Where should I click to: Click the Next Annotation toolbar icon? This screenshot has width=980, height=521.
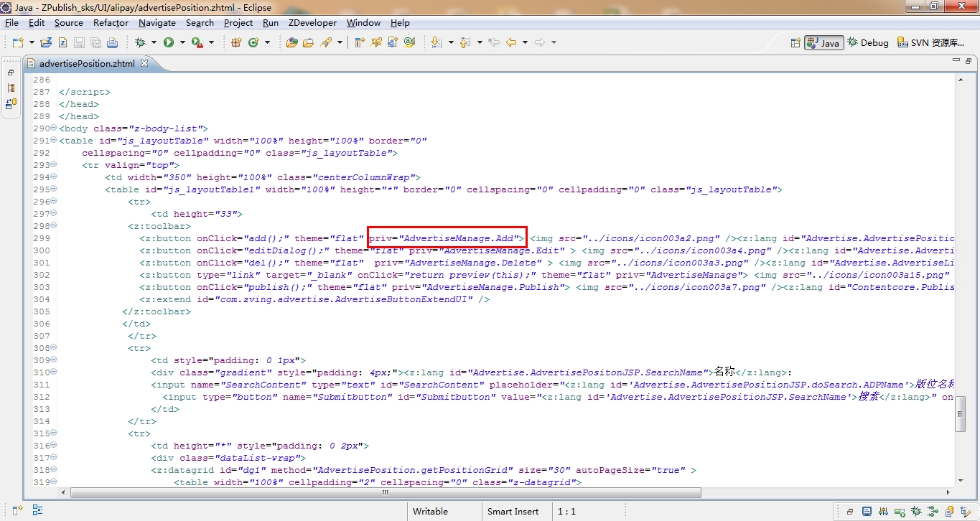[436, 42]
